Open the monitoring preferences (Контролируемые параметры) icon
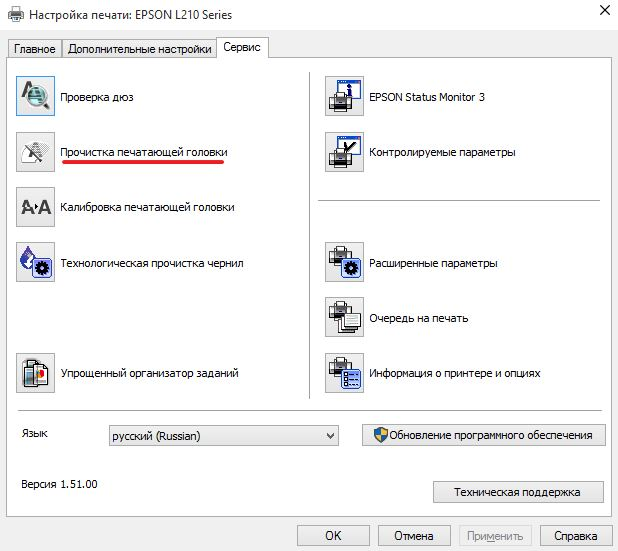 (344, 152)
